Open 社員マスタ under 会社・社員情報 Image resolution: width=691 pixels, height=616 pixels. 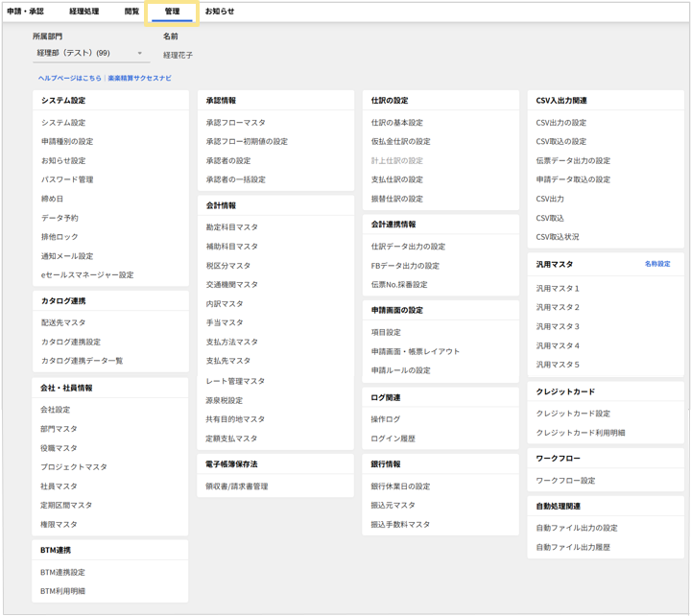(59, 486)
